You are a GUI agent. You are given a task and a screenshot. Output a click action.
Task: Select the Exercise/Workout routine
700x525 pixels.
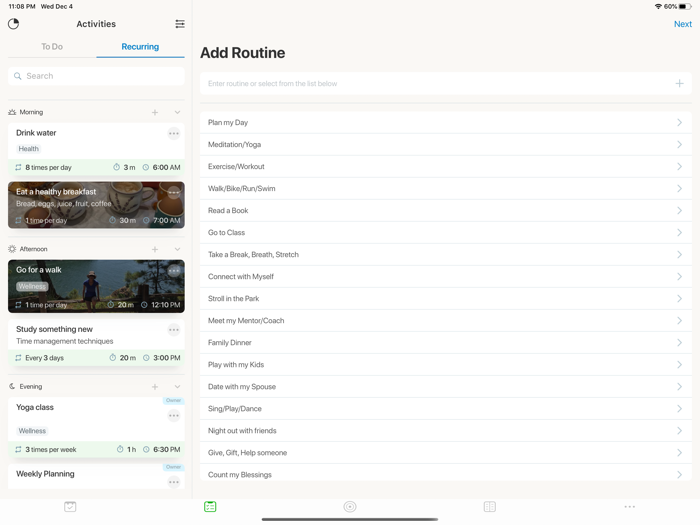click(x=446, y=167)
